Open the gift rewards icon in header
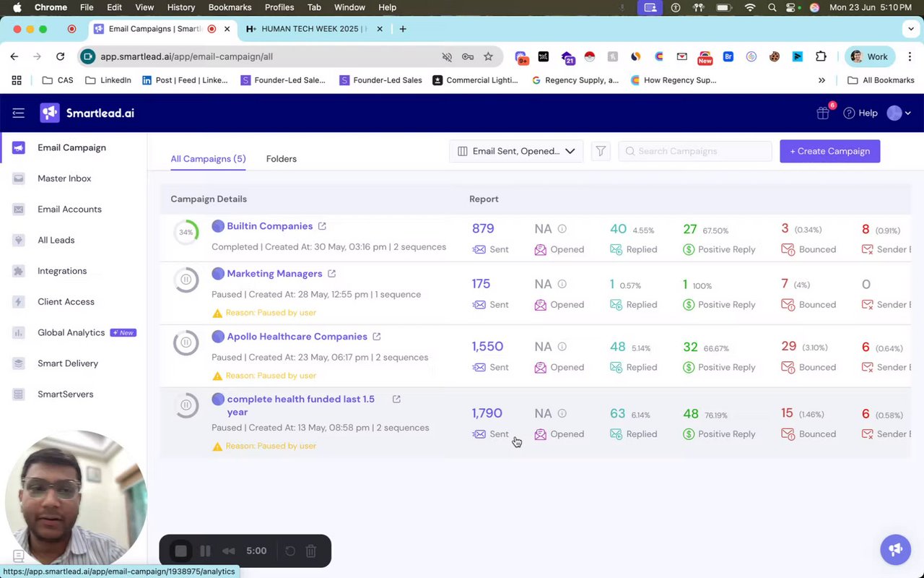The height and width of the screenshot is (578, 924). click(x=823, y=113)
